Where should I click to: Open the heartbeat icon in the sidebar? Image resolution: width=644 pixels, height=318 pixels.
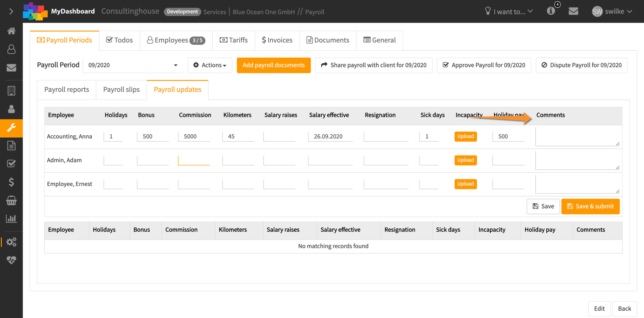(x=11, y=260)
